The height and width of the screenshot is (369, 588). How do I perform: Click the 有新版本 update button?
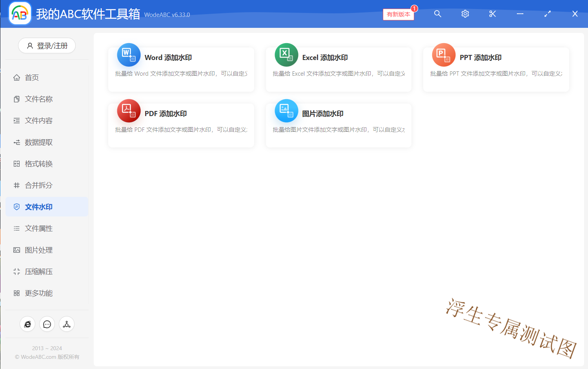pyautogui.click(x=398, y=15)
